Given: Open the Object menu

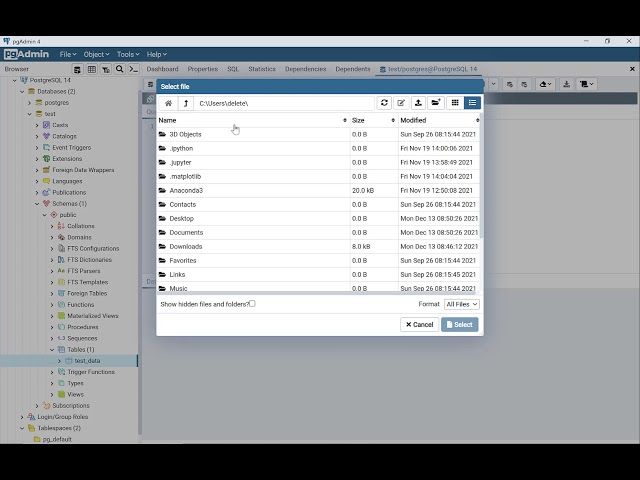Looking at the screenshot, I should [x=96, y=54].
